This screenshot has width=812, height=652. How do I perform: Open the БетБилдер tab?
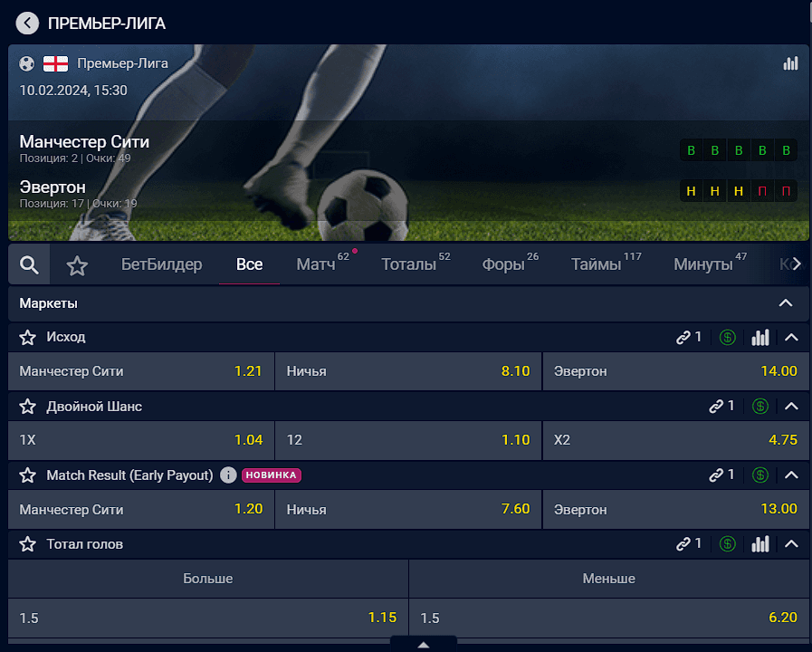[161, 264]
